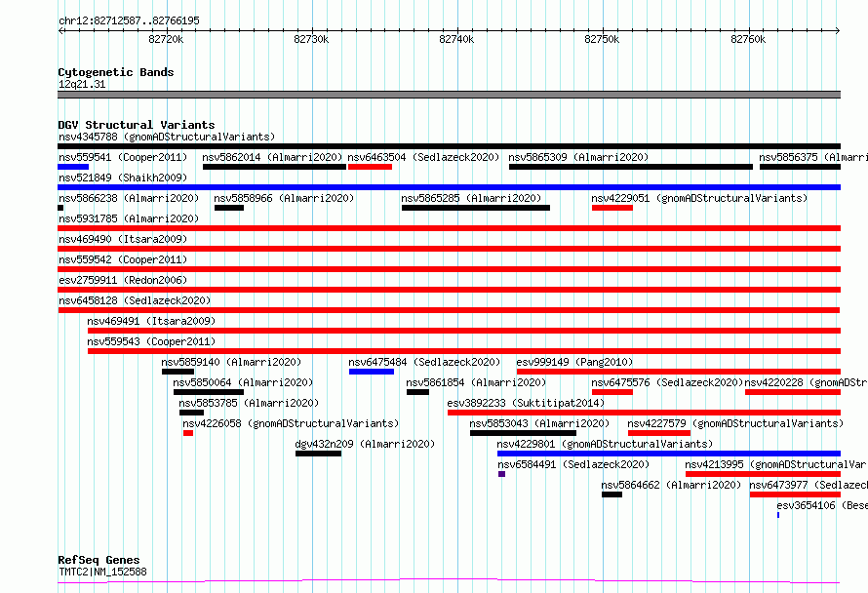
Task: Click the 82720k ruler tick label
Action: tap(166, 39)
